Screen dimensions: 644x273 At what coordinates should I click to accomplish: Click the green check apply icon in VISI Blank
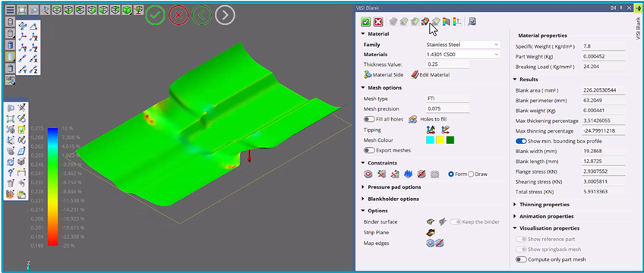click(x=365, y=22)
